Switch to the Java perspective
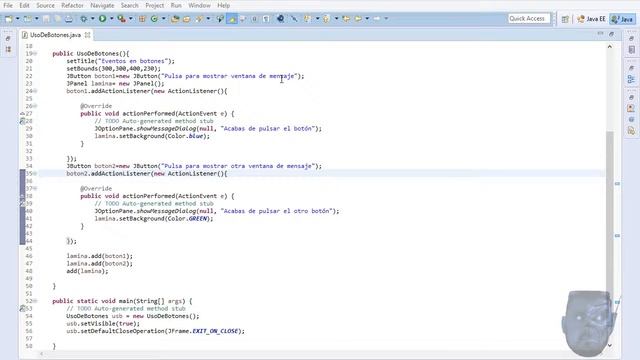 [x=623, y=19]
